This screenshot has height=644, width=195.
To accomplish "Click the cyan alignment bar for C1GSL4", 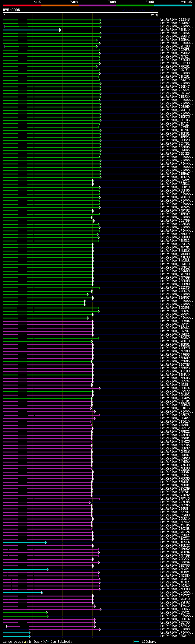I will point(25,542).
